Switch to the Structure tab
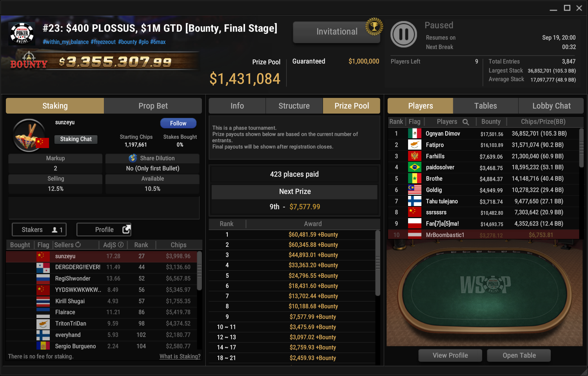This screenshot has width=588, height=376. [294, 106]
